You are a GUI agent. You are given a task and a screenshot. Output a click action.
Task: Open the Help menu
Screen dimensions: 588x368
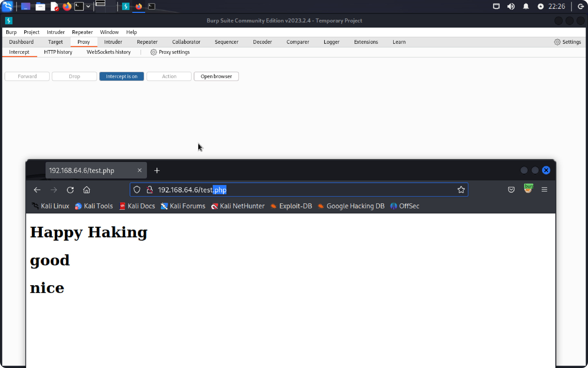tap(131, 32)
